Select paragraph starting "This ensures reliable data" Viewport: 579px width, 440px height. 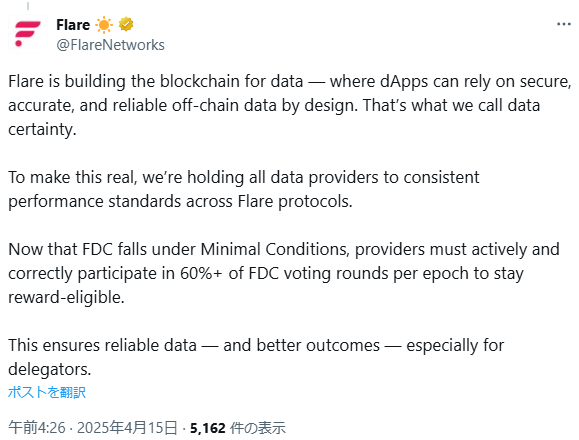256,357
